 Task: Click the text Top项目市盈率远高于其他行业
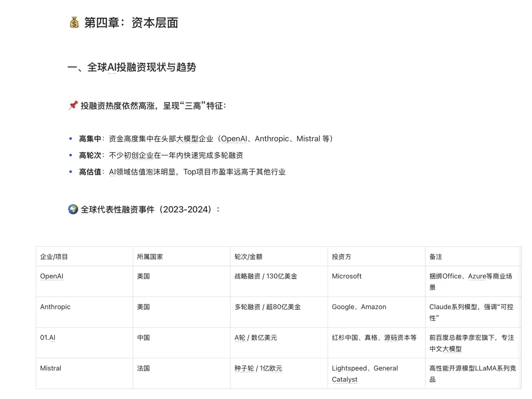click(234, 172)
